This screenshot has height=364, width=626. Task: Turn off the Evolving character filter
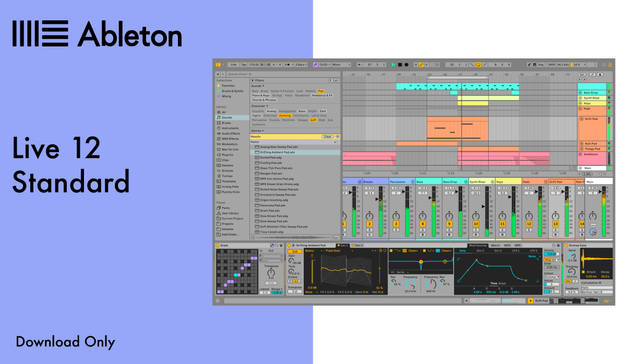coord(285,116)
